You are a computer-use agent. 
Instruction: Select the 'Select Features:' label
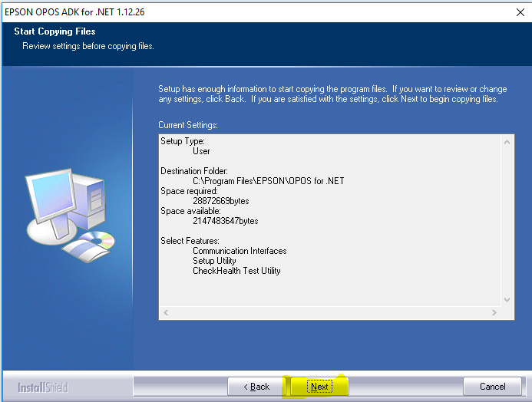point(190,241)
